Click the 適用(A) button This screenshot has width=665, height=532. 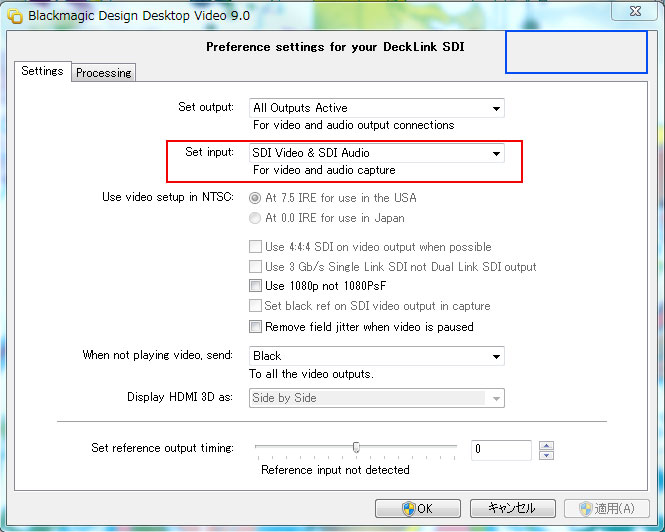tap(607, 508)
